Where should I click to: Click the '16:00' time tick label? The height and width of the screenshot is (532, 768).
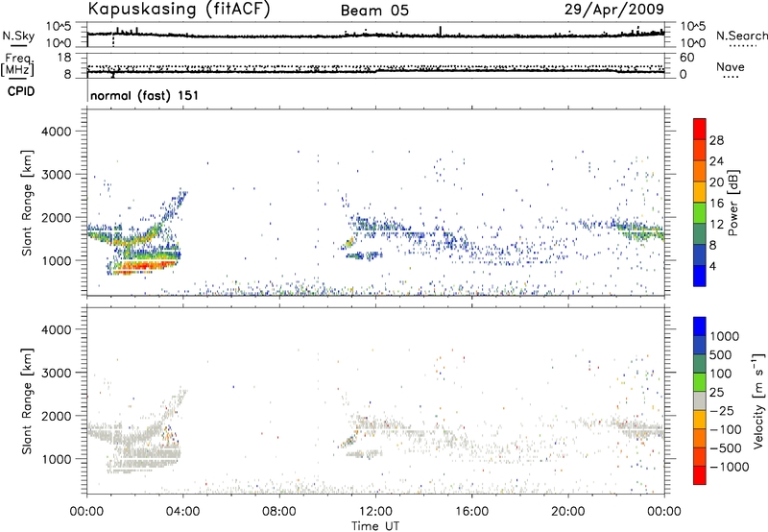pyautogui.click(x=471, y=512)
